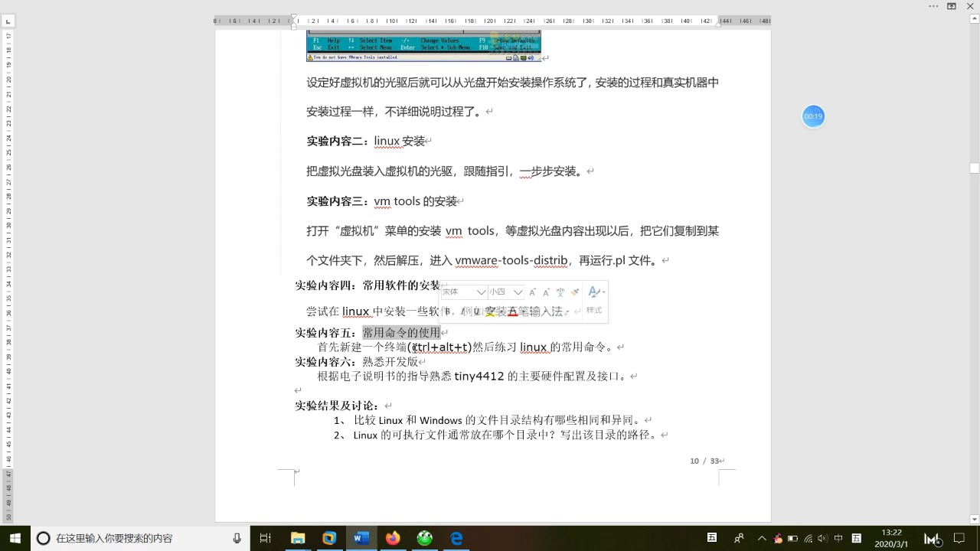Click the heading 实验内容三：vm tools 的安装
This screenshot has width=980, height=551.
pyautogui.click(x=382, y=201)
